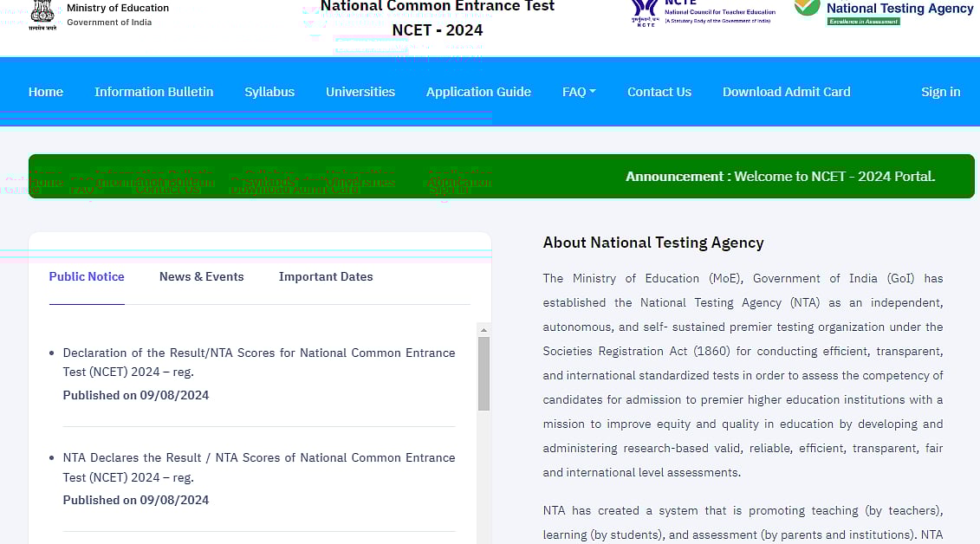Viewport: 980px width, 544px height.
Task: Open the Application Guide
Action: 478,92
